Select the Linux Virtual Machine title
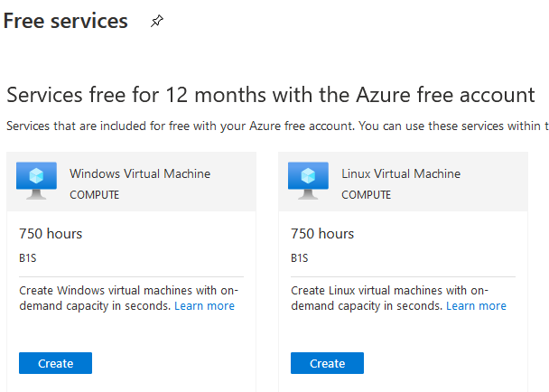Viewport: 549px width, 392px height. 401,173
